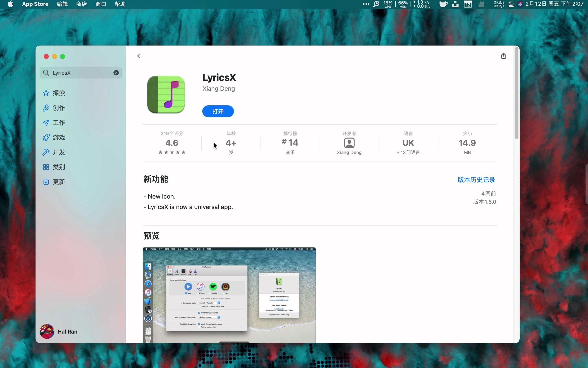Click the network speed K/s indicator
Image resolution: width=588 pixels, height=368 pixels.
coord(422,4)
